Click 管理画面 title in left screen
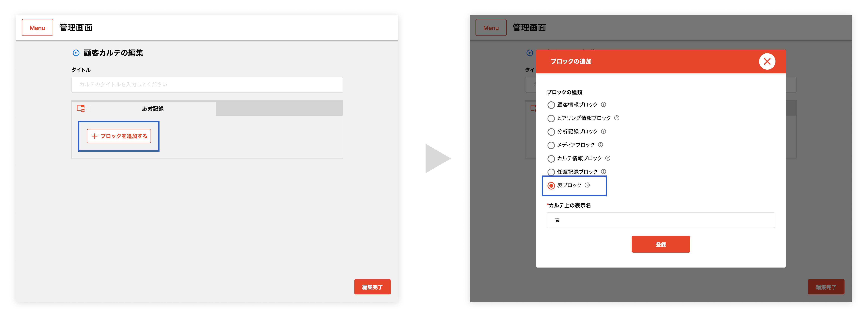The height and width of the screenshot is (317, 868). (x=76, y=28)
